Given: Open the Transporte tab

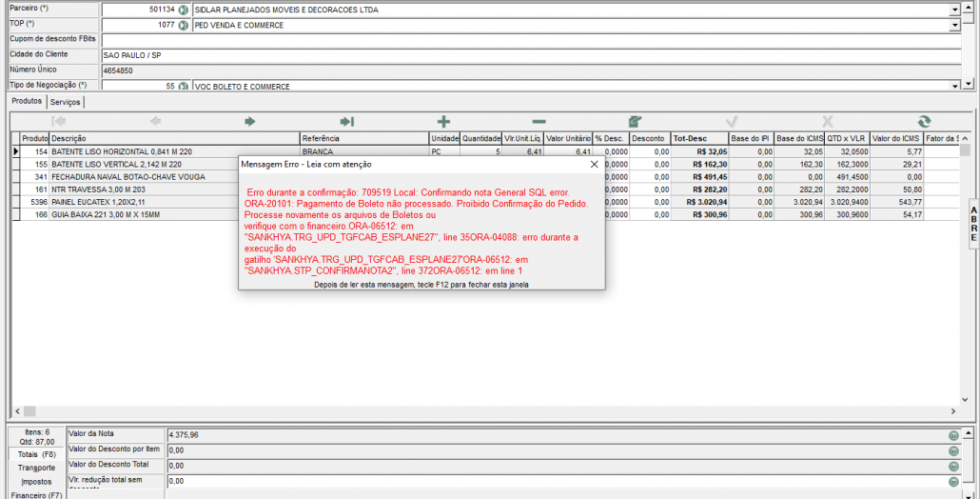Looking at the screenshot, I should pos(36,468).
